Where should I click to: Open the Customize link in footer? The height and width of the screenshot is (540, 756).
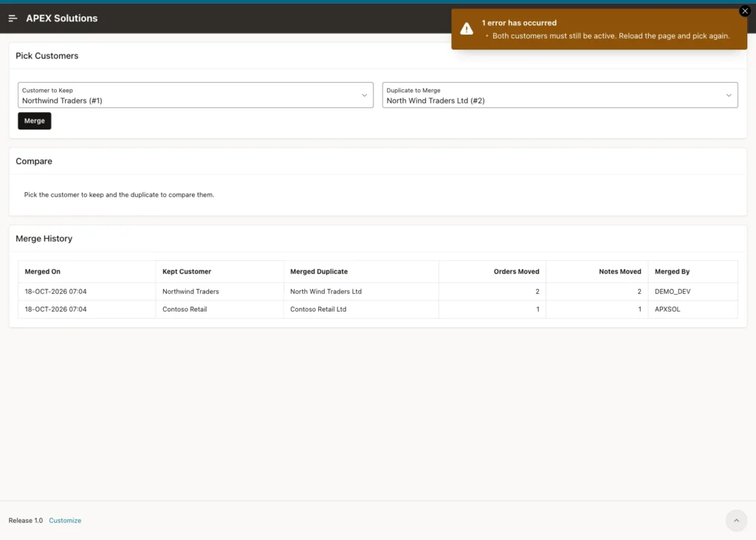65,520
